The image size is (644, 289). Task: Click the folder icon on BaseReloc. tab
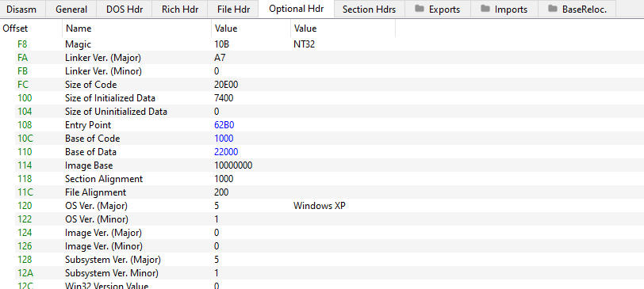pyautogui.click(x=553, y=9)
